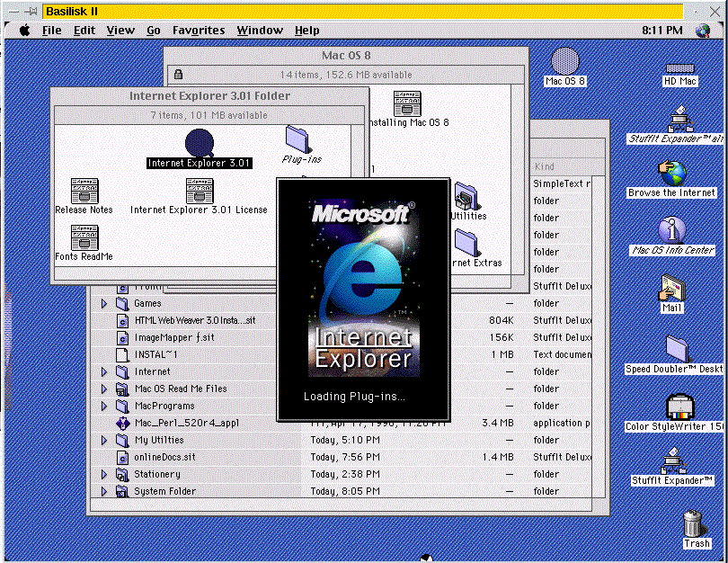Click the kind 'application p' for Mac_Perl
The width and height of the screenshot is (728, 563).
[x=562, y=424]
